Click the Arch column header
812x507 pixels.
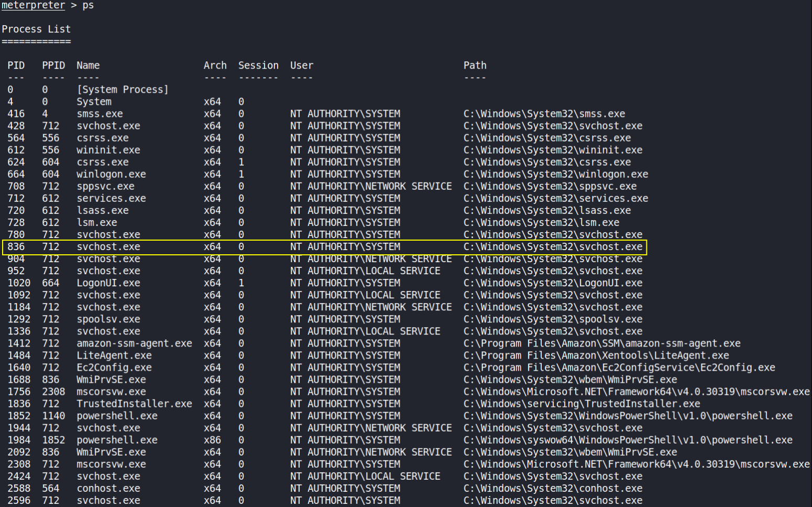(x=215, y=66)
